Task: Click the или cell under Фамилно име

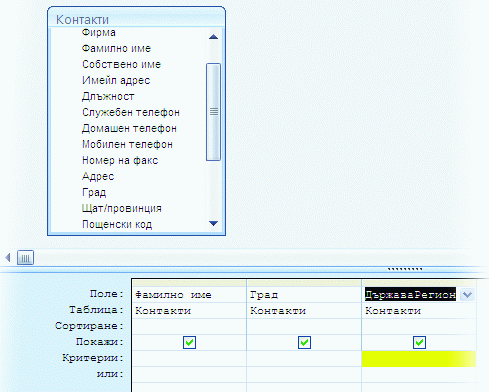Action: coord(189,375)
